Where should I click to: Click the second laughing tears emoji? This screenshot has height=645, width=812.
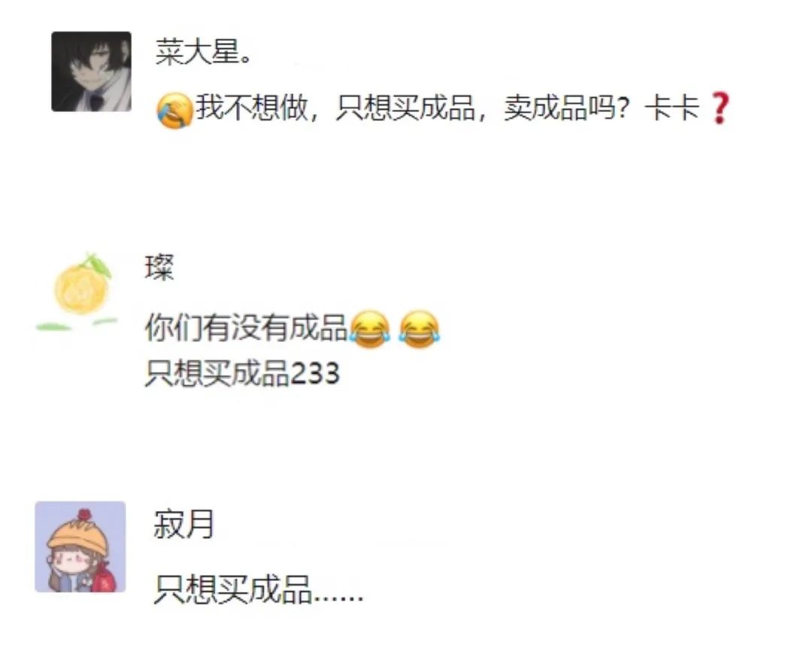pyautogui.click(x=420, y=329)
